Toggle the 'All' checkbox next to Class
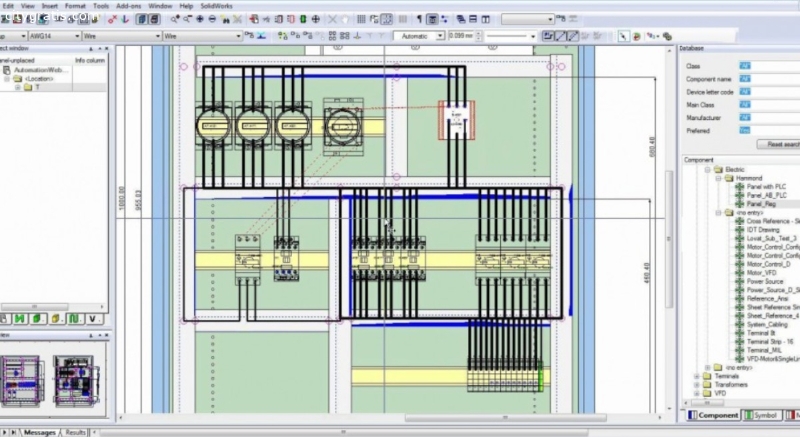 (745, 66)
